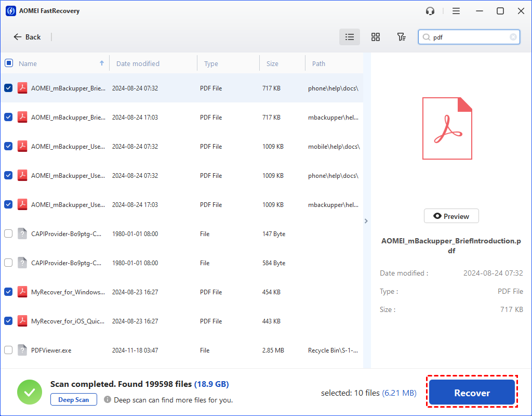Open the filter options icon
Screen dimensions: 532x416
click(x=401, y=37)
